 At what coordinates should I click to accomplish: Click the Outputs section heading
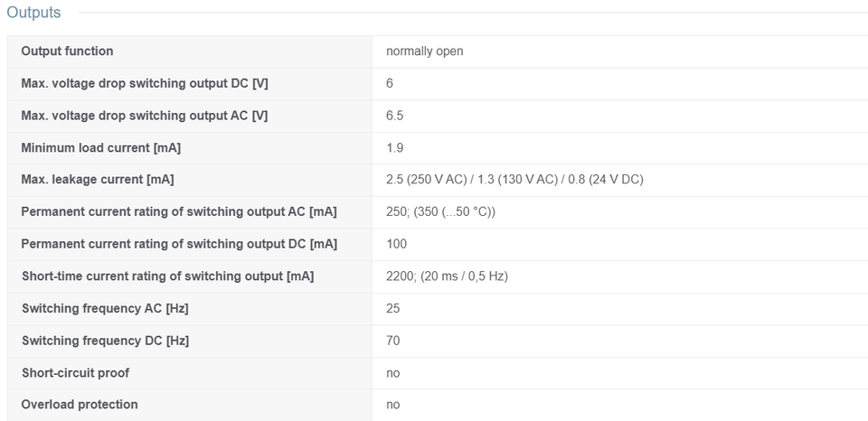point(33,12)
